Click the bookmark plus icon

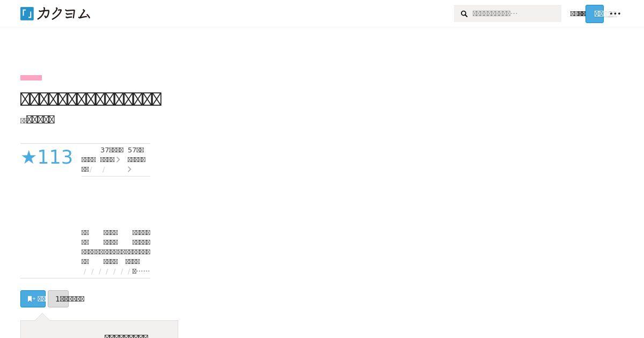(x=31, y=299)
